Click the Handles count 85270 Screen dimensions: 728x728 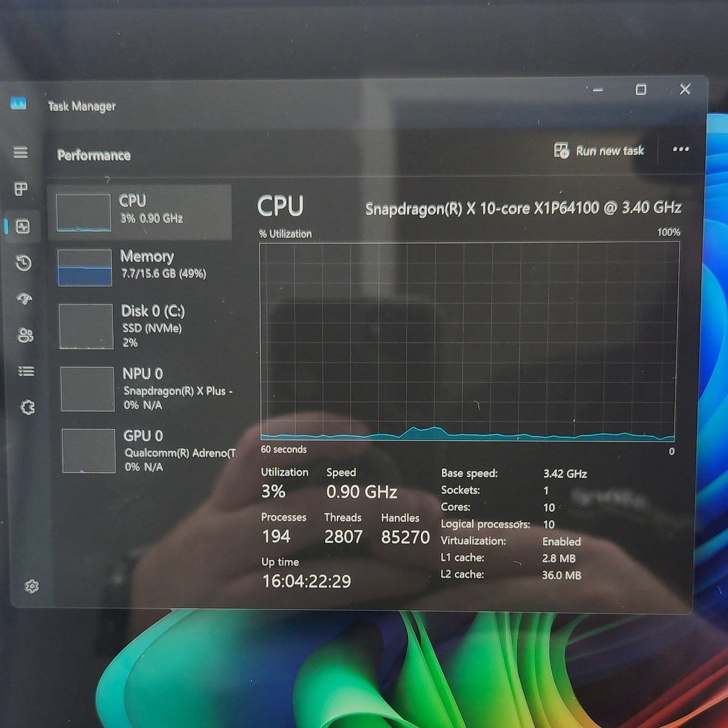click(x=405, y=537)
